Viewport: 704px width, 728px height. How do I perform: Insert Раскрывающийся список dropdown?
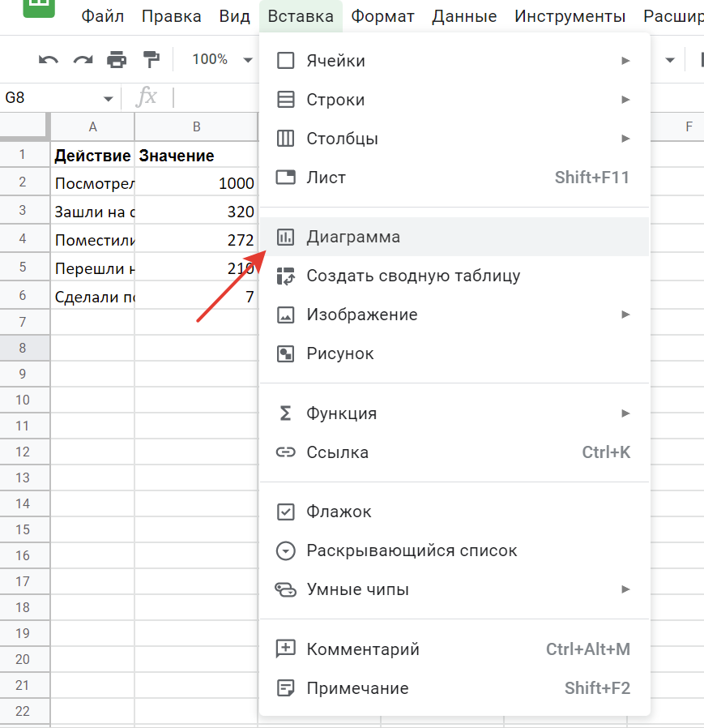tap(411, 550)
